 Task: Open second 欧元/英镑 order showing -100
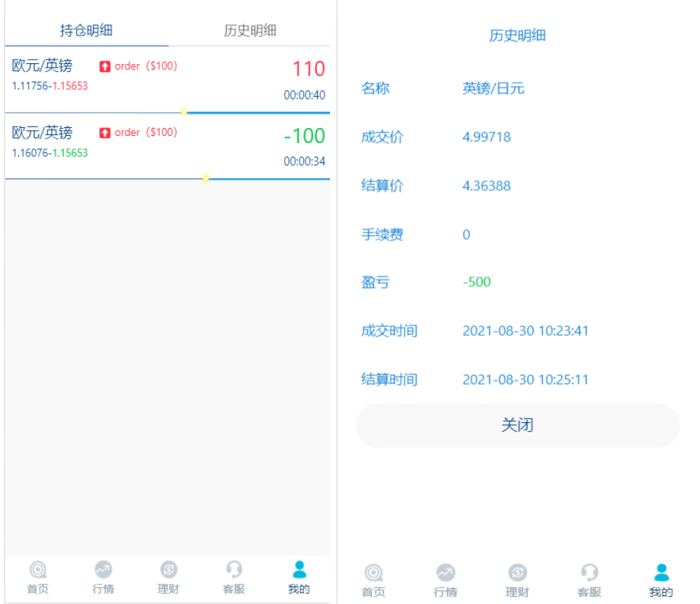tap(167, 146)
